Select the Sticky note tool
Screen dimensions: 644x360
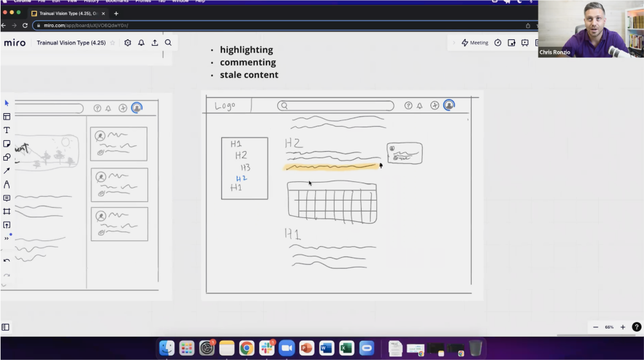coord(6,143)
